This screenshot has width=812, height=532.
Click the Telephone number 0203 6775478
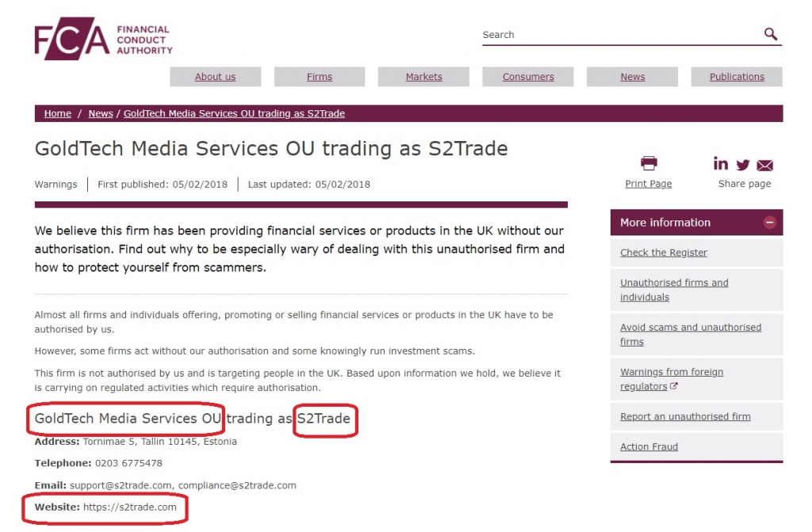point(128,463)
